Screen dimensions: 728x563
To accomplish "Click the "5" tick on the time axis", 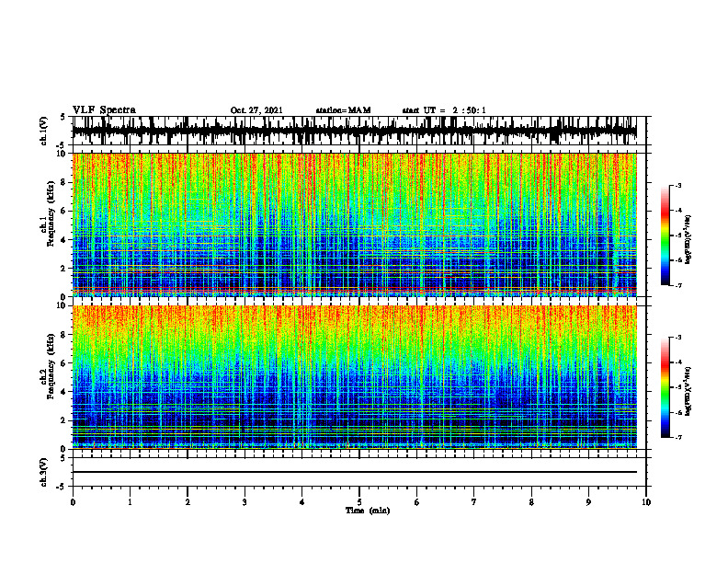I will (x=359, y=502).
